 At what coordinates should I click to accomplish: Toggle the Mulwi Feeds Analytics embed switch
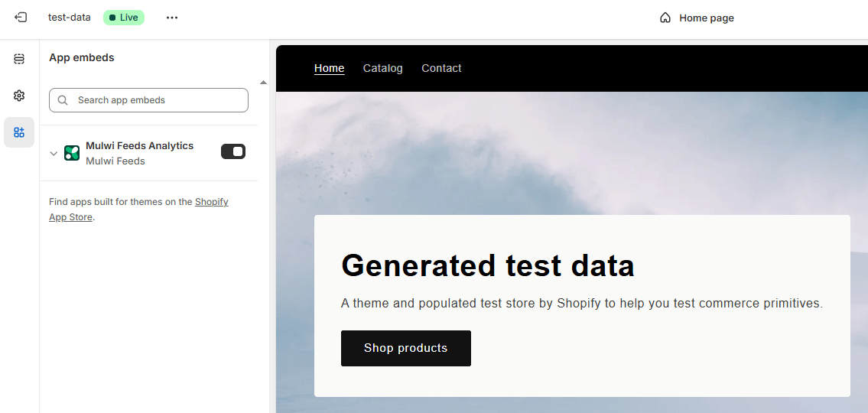(233, 151)
